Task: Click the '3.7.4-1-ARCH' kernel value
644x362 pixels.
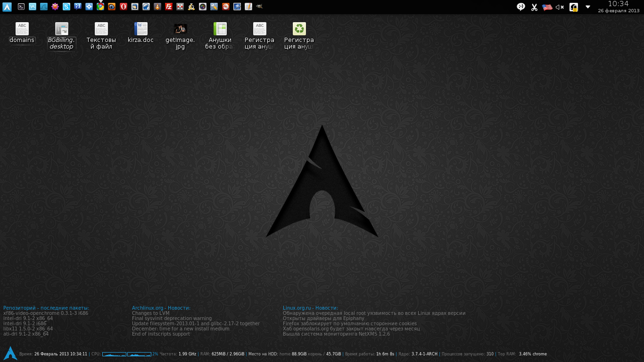Action: pos(424,354)
